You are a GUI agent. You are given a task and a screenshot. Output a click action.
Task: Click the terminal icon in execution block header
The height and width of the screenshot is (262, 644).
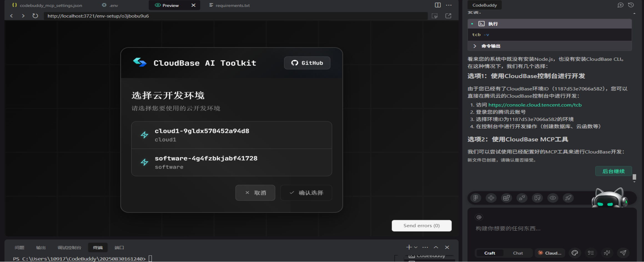tap(482, 24)
